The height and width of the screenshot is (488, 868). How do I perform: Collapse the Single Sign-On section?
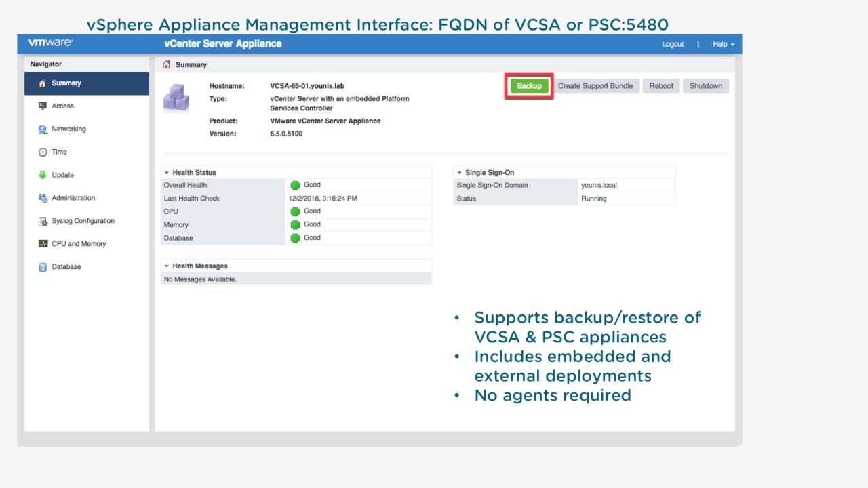coord(459,173)
